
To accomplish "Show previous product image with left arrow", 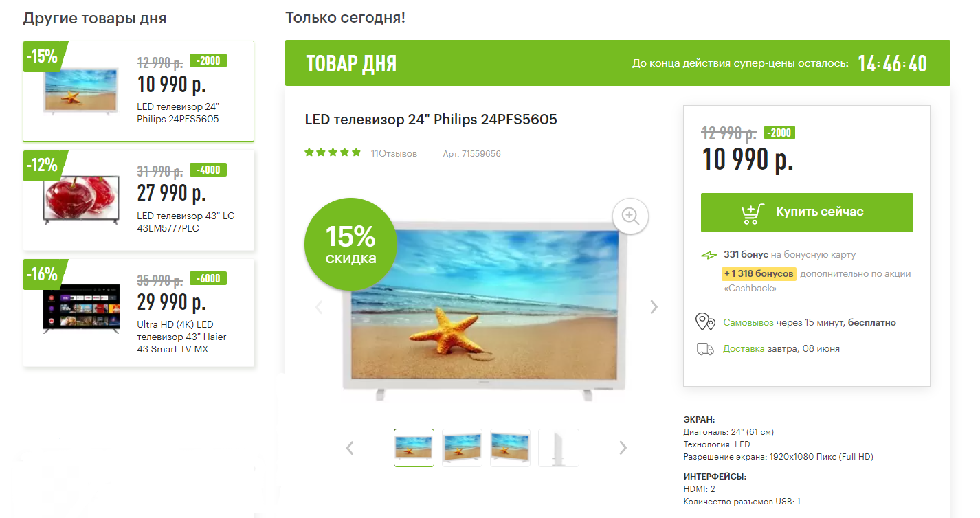I will [319, 307].
